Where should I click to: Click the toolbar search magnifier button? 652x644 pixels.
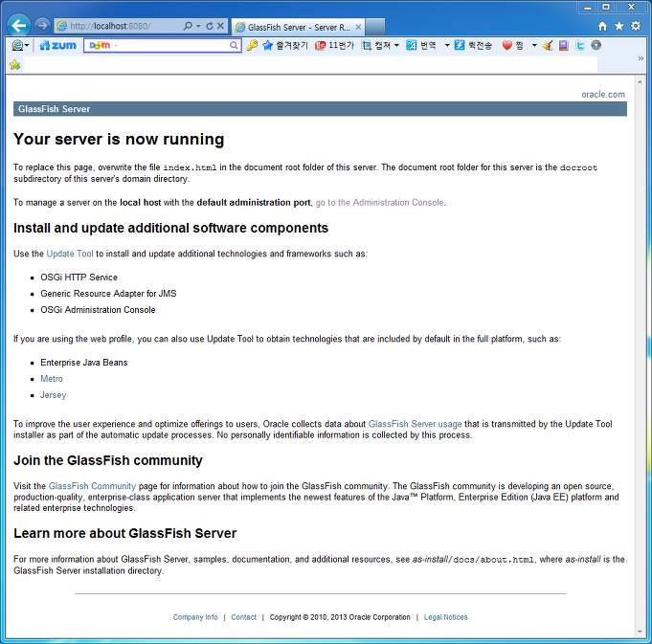pyautogui.click(x=235, y=45)
